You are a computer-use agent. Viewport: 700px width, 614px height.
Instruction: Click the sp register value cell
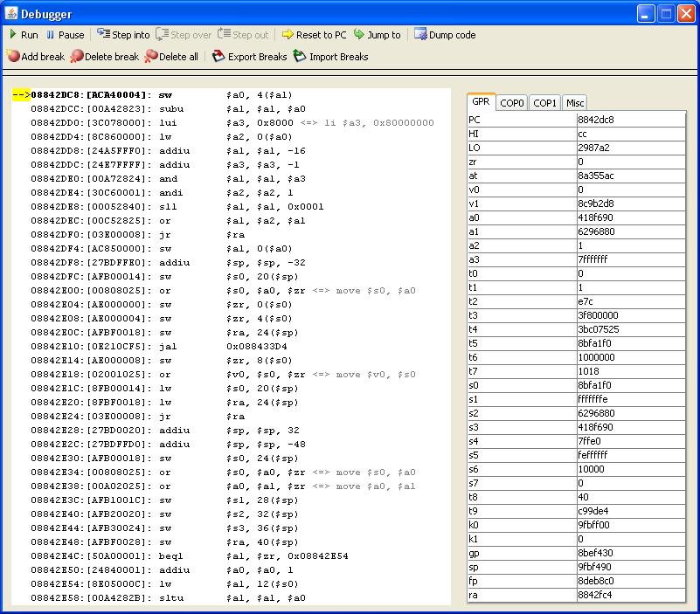(630, 568)
